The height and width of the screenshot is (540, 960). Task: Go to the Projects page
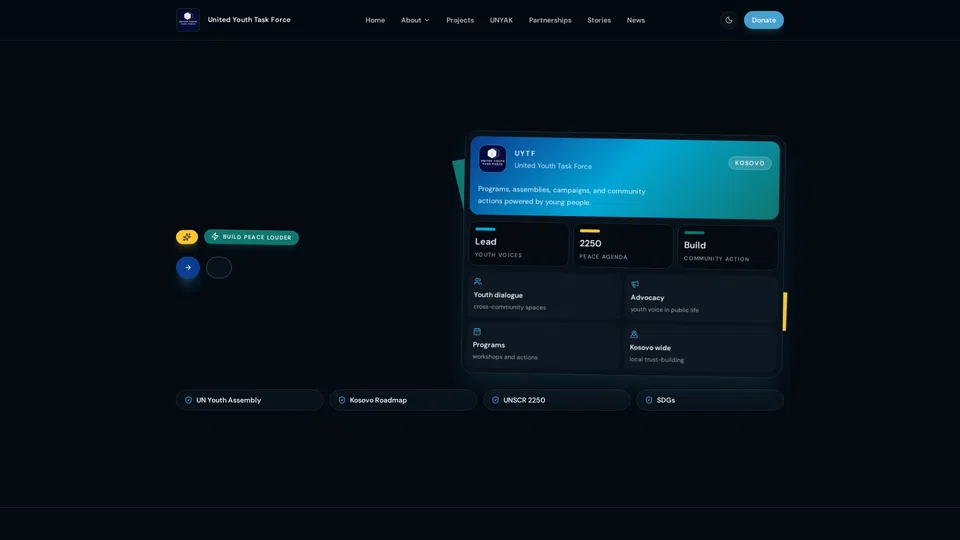tap(460, 20)
